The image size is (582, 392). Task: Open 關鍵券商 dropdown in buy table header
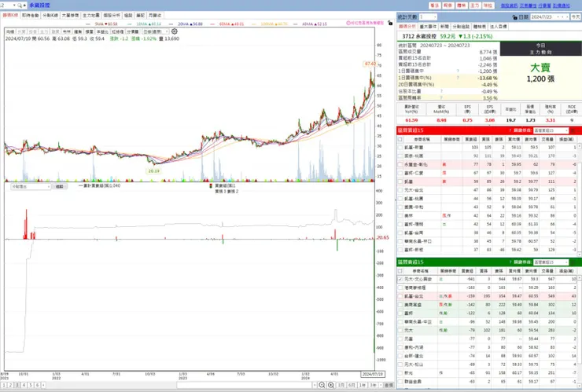coord(551,130)
